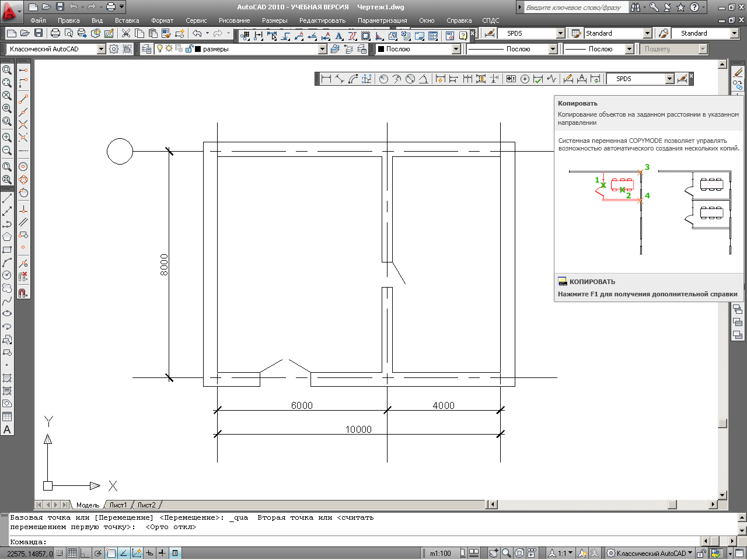Toggle Quick Properties in status bar
The width and height of the screenshot is (747, 560).
coord(174,553)
